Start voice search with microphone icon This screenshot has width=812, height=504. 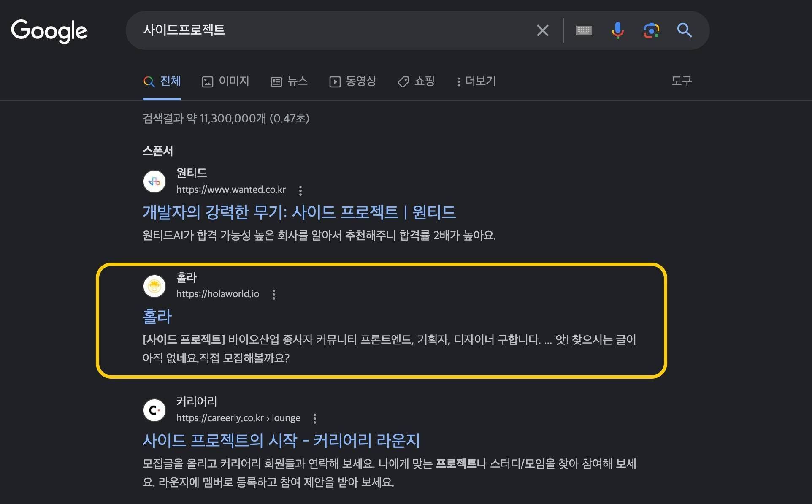point(617,30)
